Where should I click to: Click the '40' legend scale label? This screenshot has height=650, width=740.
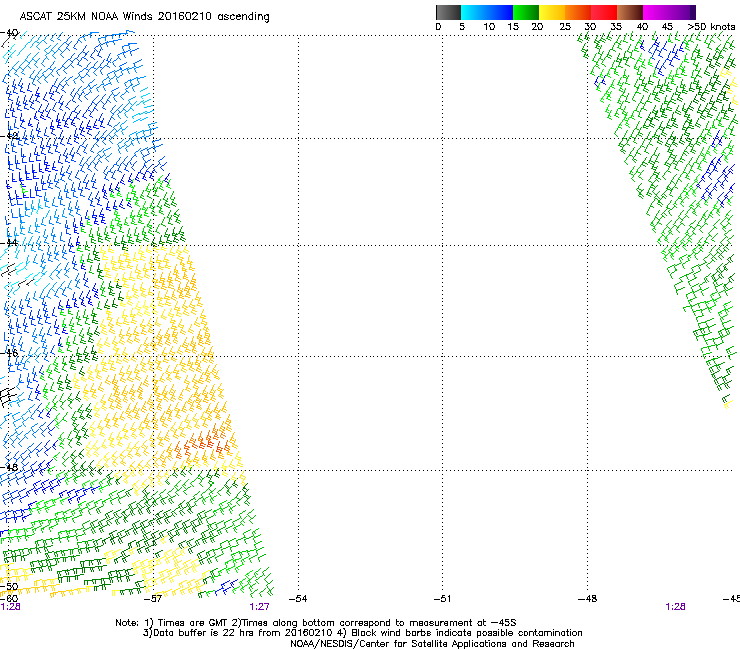coord(642,27)
